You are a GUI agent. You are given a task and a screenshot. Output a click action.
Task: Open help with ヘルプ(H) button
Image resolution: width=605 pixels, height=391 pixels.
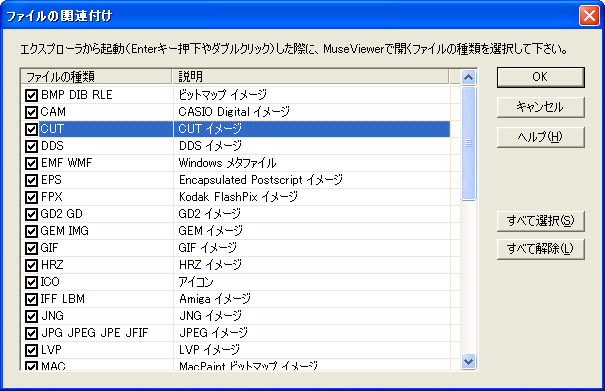point(541,137)
